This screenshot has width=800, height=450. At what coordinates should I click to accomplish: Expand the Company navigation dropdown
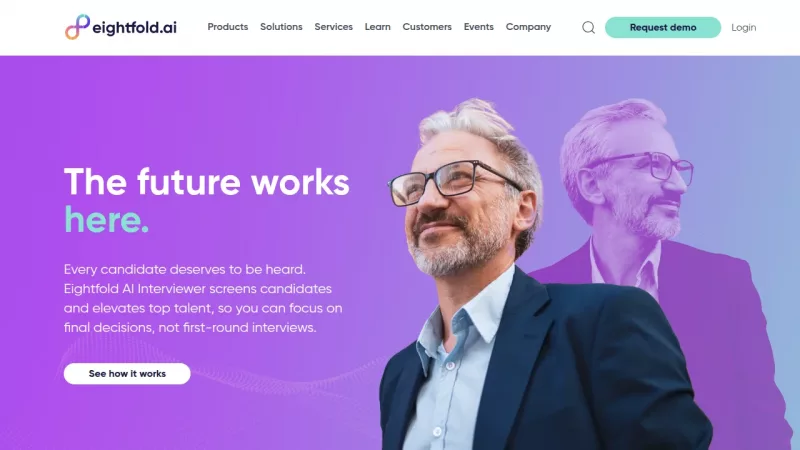pos(528,27)
